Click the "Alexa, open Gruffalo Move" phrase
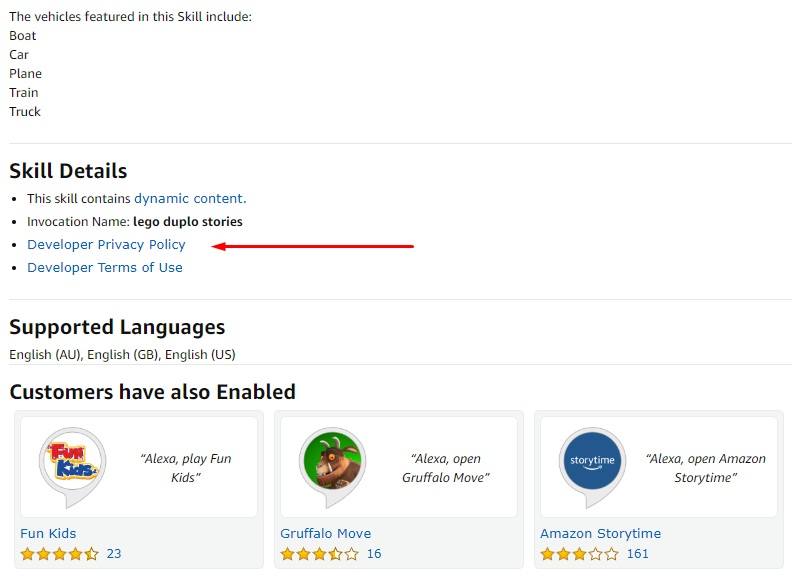The width and height of the screenshot is (792, 585). [x=446, y=468]
